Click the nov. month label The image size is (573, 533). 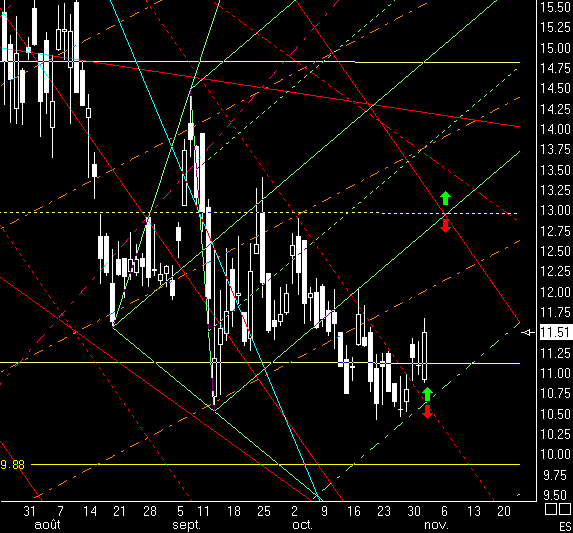pyautogui.click(x=436, y=525)
